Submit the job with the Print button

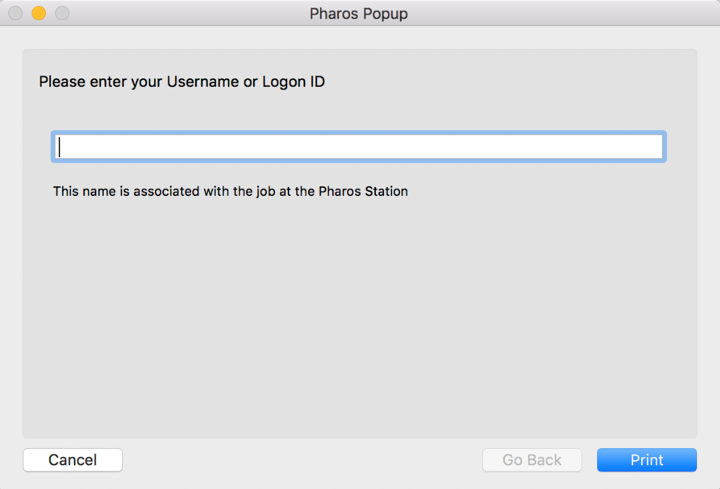click(x=647, y=460)
